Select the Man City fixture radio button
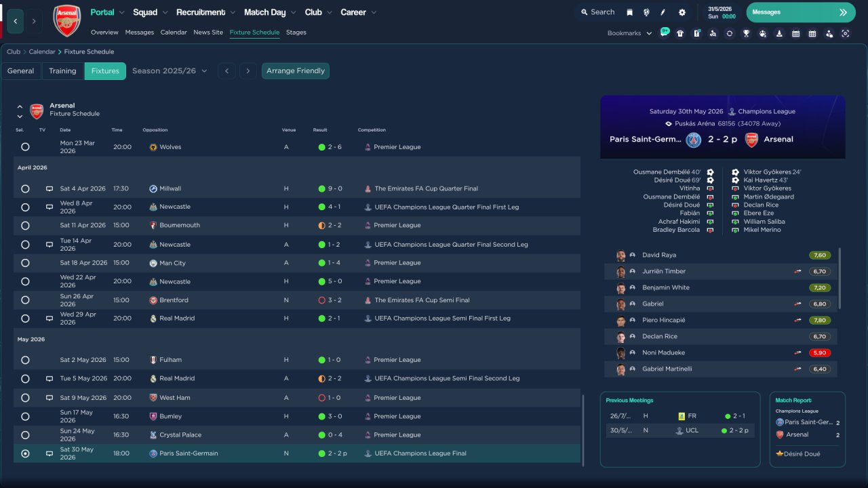The height and width of the screenshot is (488, 868). (25, 263)
